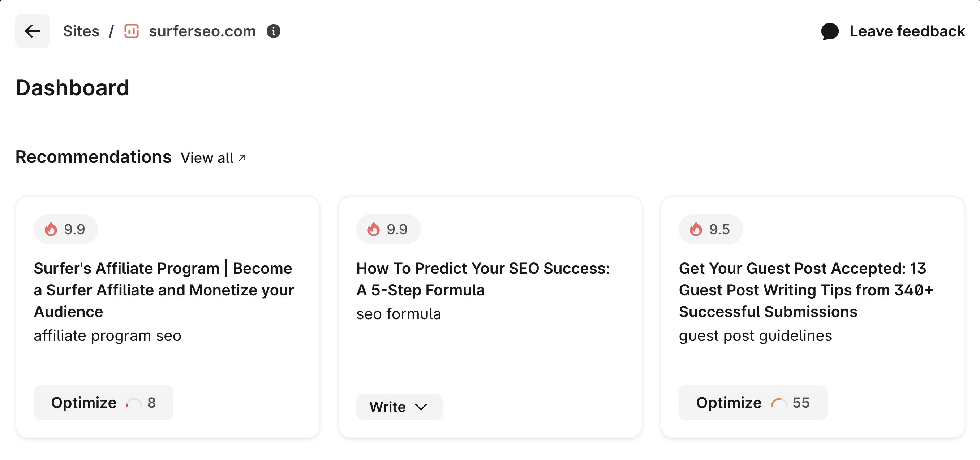The image size is (980, 460).
Task: Click the View all external arrow icon
Action: [x=242, y=157]
